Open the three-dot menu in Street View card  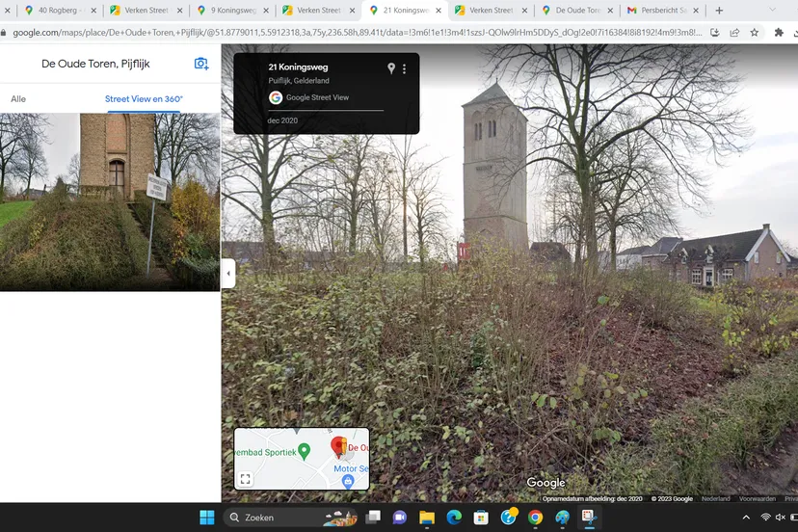click(405, 68)
